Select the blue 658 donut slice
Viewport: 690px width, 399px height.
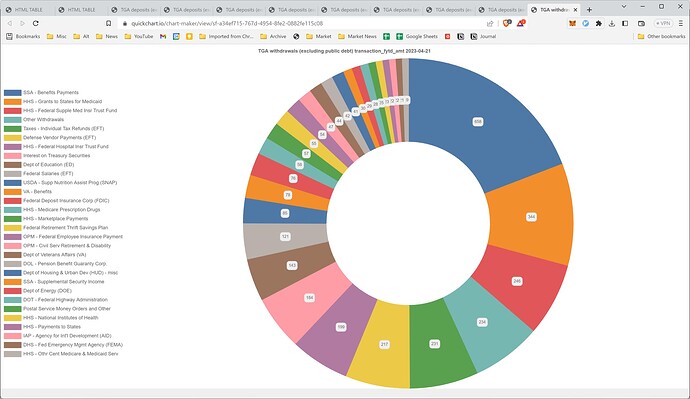478,122
